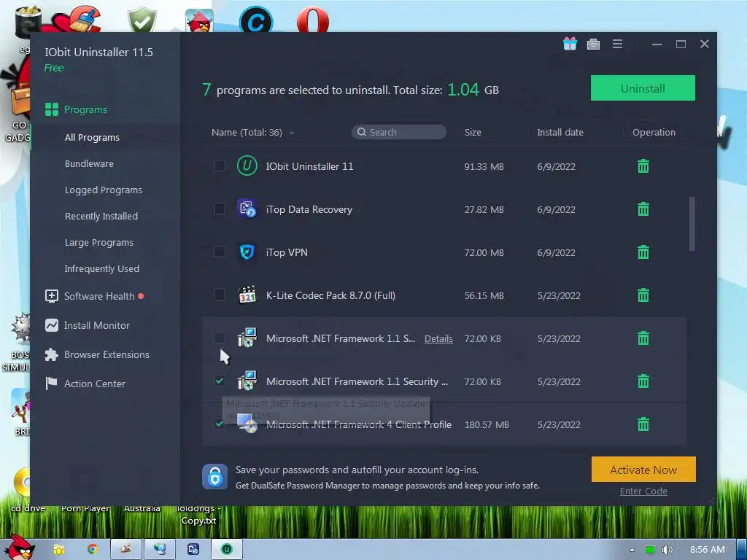
Task: Check the iTop VPN checkbox
Action: (x=219, y=252)
